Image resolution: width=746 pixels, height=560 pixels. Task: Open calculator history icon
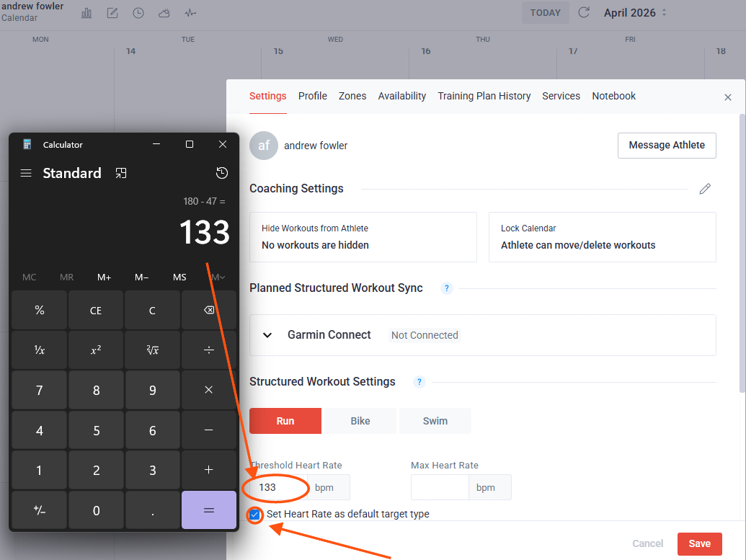click(x=222, y=173)
